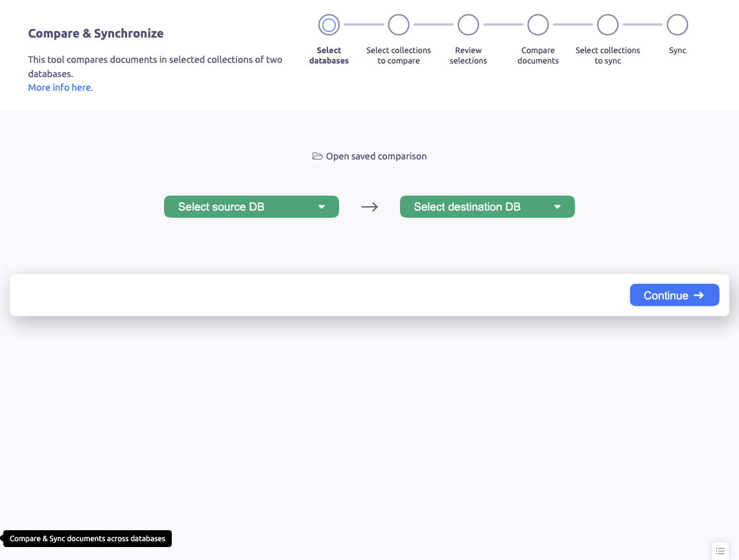Open the Select source DB dropdown

251,207
